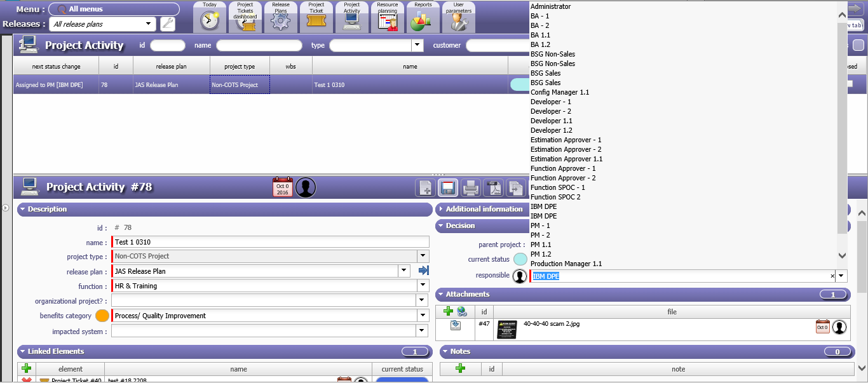Image resolution: width=868 pixels, height=383 pixels.
Task: Open the Today toolbar icon
Action: click(210, 17)
